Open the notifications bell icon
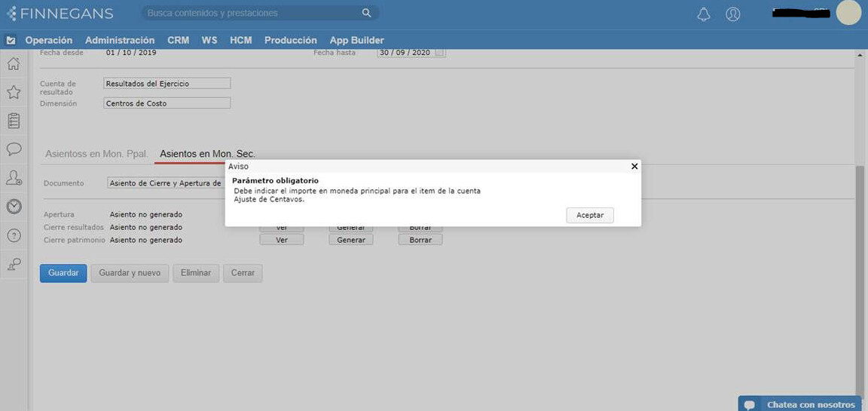The image size is (868, 411). pyautogui.click(x=704, y=14)
